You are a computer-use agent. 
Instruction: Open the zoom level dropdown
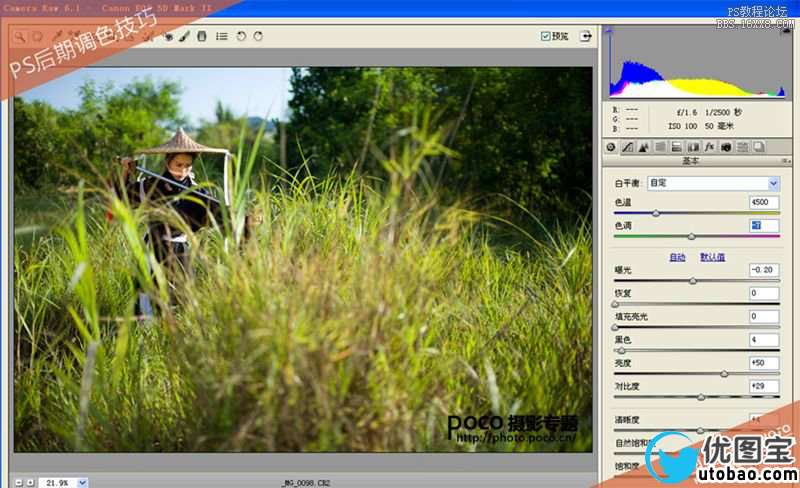pos(83,482)
